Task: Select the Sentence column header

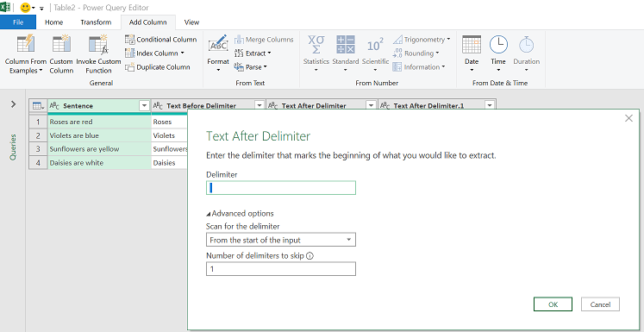Action: pyautogui.click(x=99, y=106)
